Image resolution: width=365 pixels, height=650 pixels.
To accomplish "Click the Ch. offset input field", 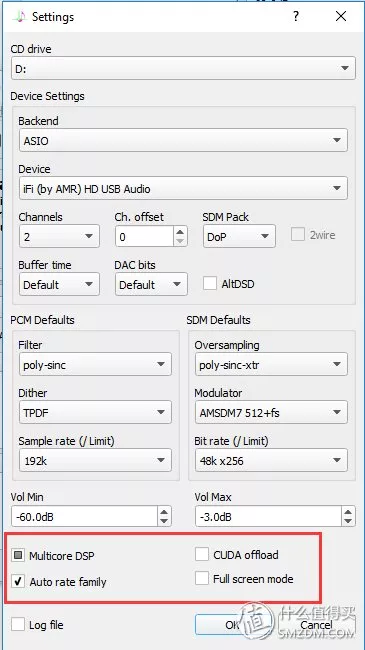I will pos(144,236).
